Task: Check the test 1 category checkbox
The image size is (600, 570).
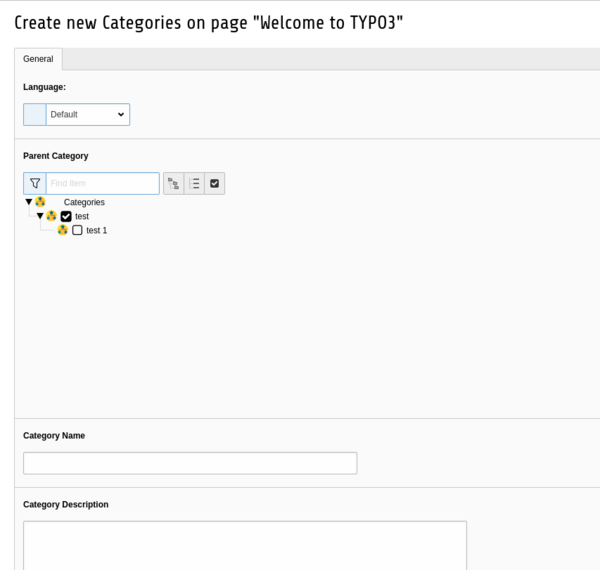Action: (x=78, y=230)
